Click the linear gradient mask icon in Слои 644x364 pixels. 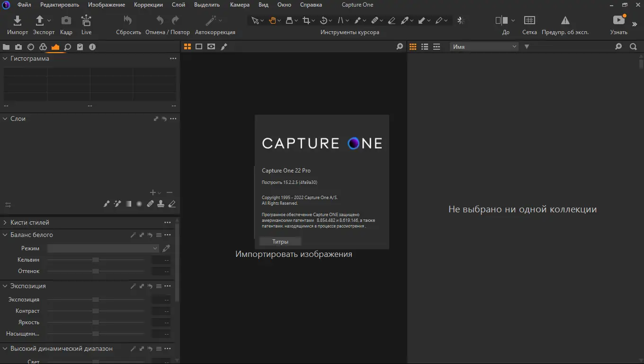pyautogui.click(x=128, y=204)
